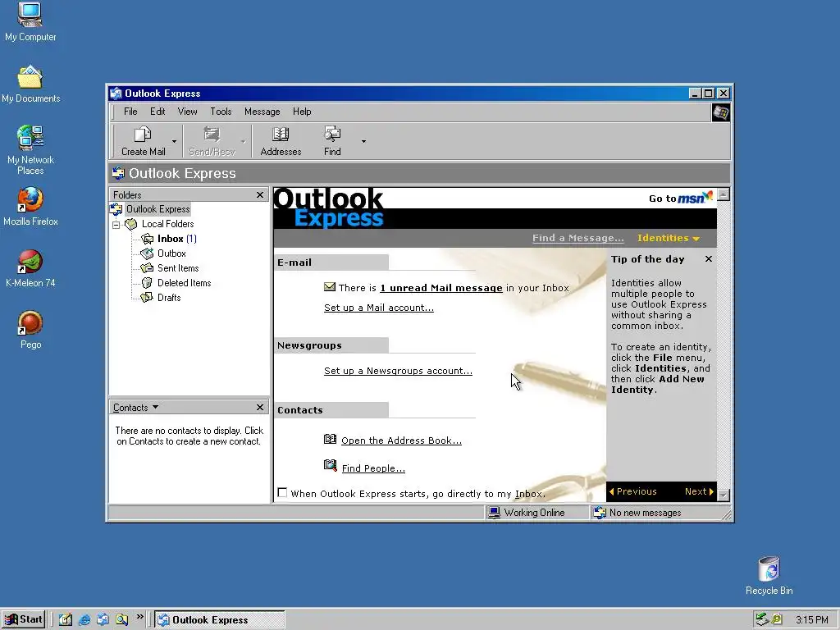Click the Working Online status icon
The image size is (840, 630).
click(493, 513)
